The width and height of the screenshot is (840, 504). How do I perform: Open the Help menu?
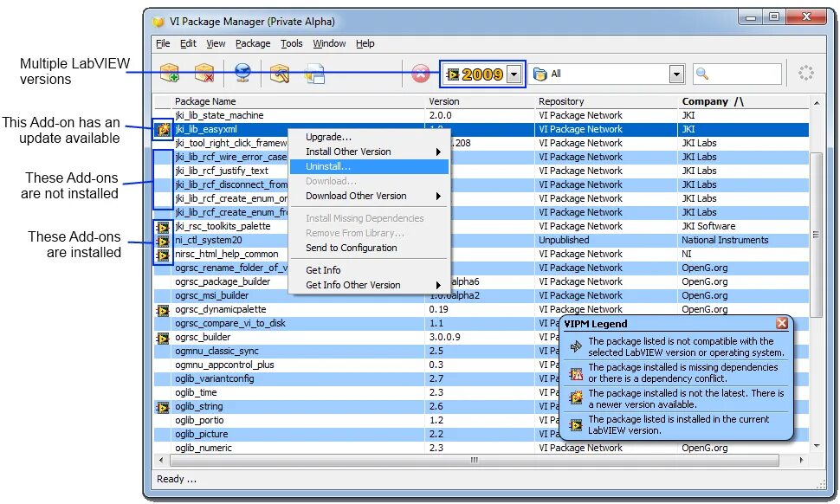[365, 43]
